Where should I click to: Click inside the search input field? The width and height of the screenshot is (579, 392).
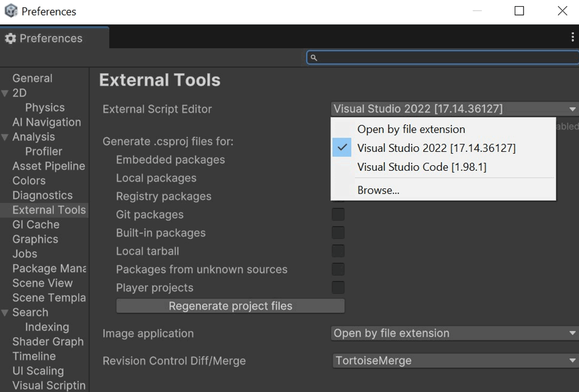click(x=444, y=57)
